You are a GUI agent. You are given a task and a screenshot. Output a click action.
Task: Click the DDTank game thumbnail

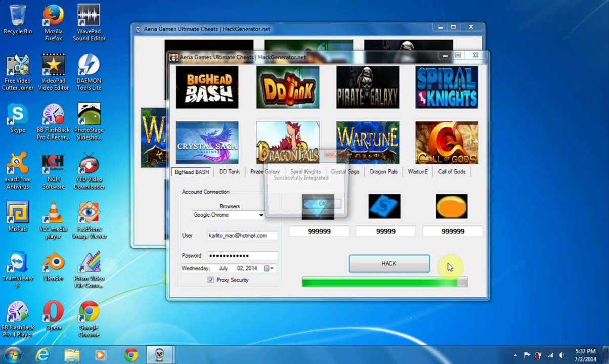coord(288,87)
